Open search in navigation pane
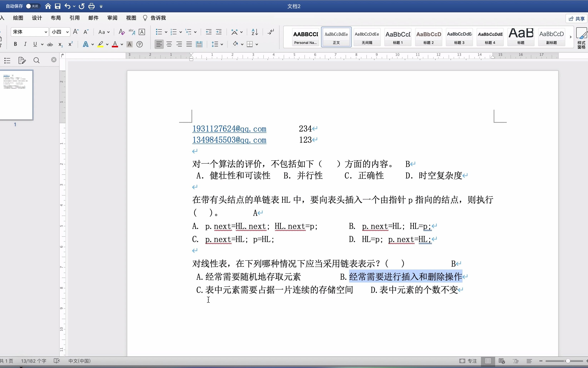 tap(37, 60)
